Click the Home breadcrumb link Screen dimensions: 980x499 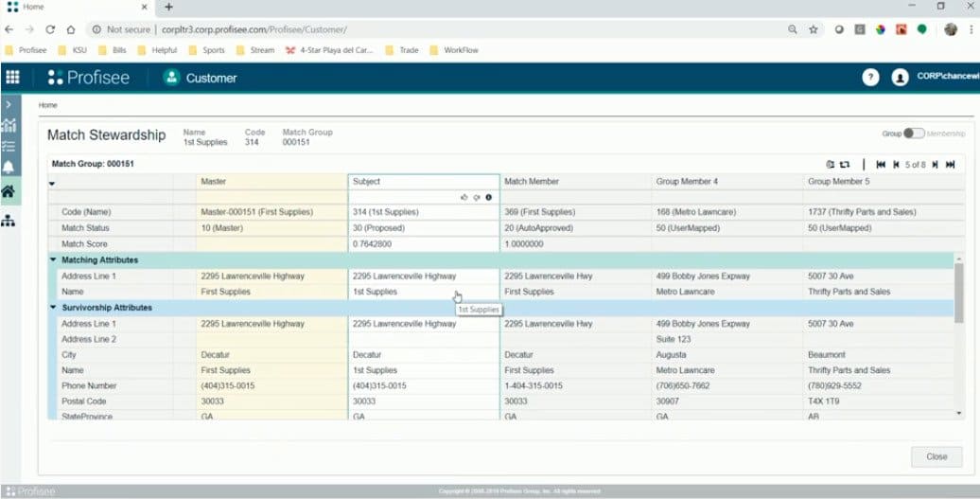tap(47, 105)
